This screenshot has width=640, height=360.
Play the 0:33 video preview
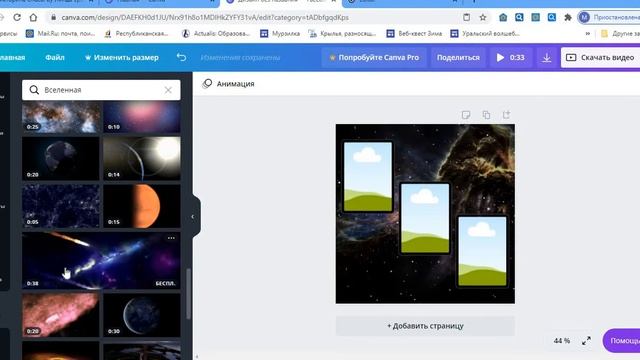coord(510,58)
